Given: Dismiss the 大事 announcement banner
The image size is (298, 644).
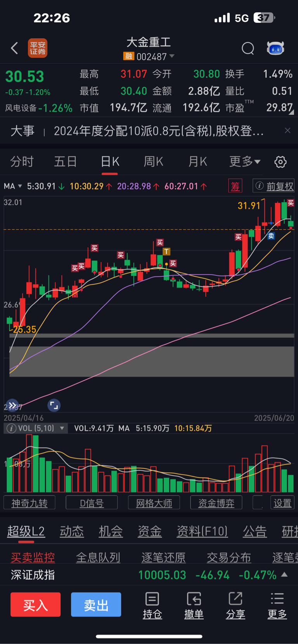Looking at the screenshot, I should (288, 131).
